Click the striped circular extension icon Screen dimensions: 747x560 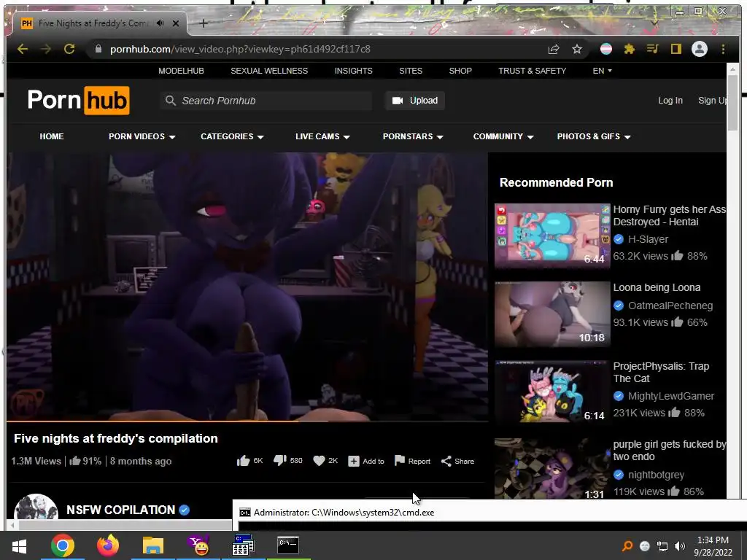coord(606,49)
